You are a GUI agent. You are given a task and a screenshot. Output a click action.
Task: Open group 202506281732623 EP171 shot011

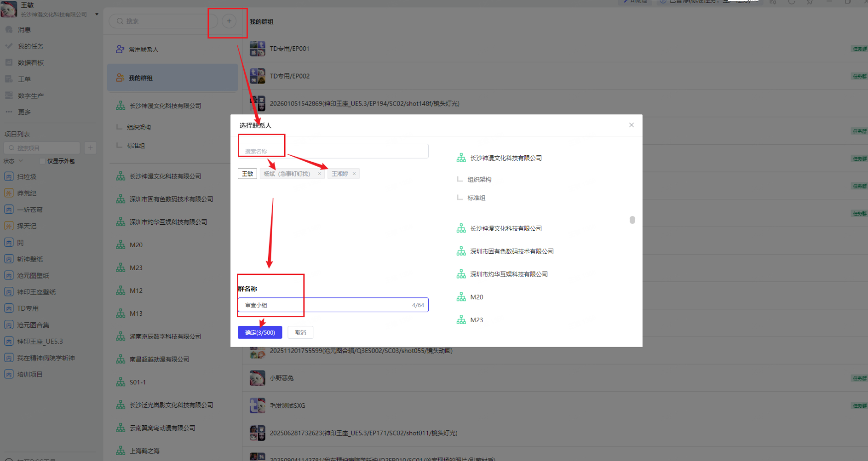click(x=363, y=433)
